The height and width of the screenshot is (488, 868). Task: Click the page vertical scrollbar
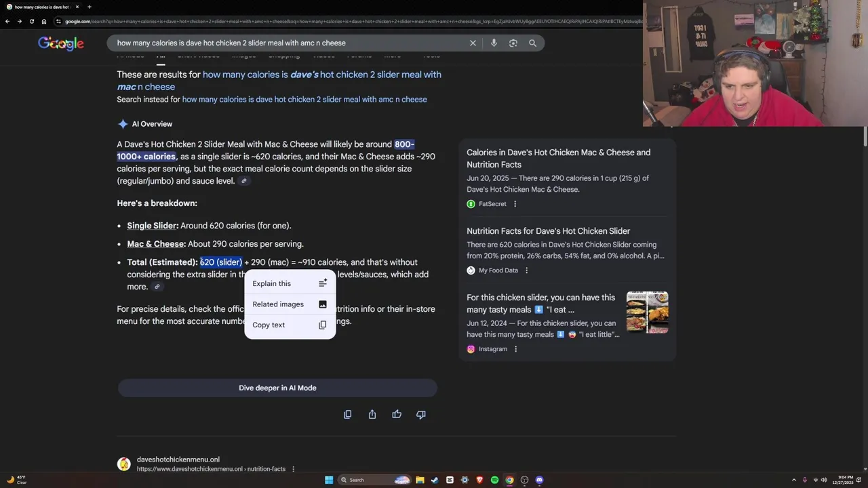pyautogui.click(x=865, y=136)
